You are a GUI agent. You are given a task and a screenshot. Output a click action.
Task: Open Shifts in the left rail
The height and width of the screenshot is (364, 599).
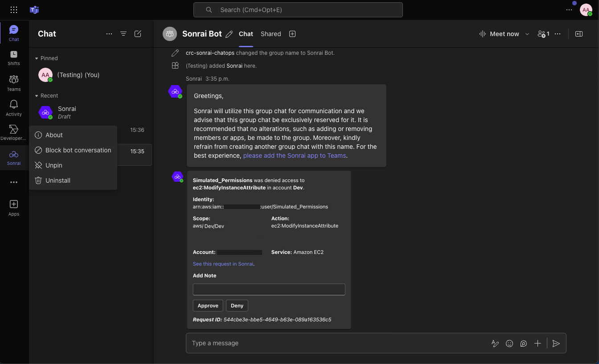point(14,58)
